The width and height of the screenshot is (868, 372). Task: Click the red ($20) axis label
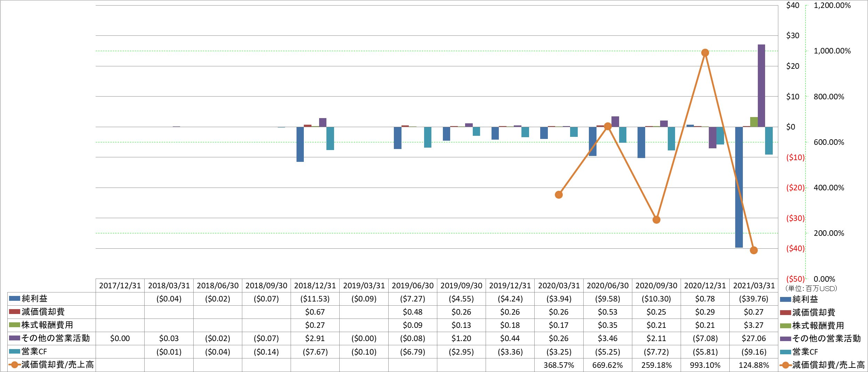[795, 188]
